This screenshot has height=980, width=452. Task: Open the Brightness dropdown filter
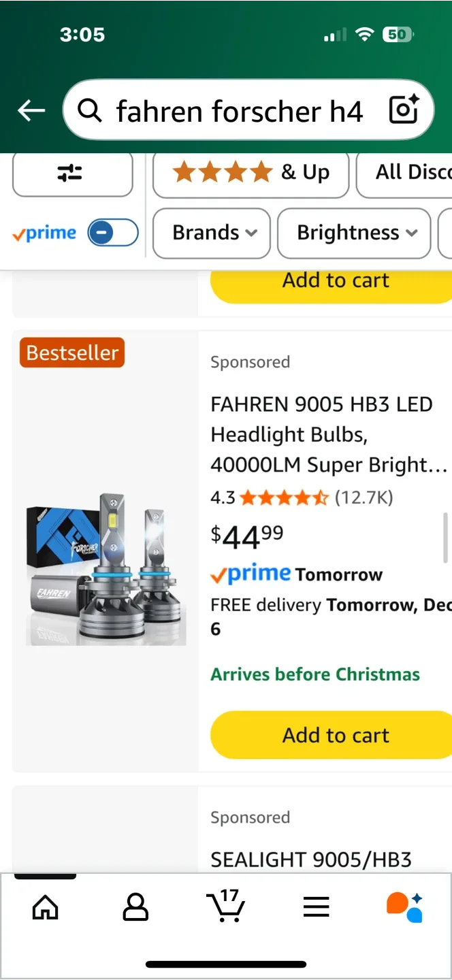tap(353, 233)
